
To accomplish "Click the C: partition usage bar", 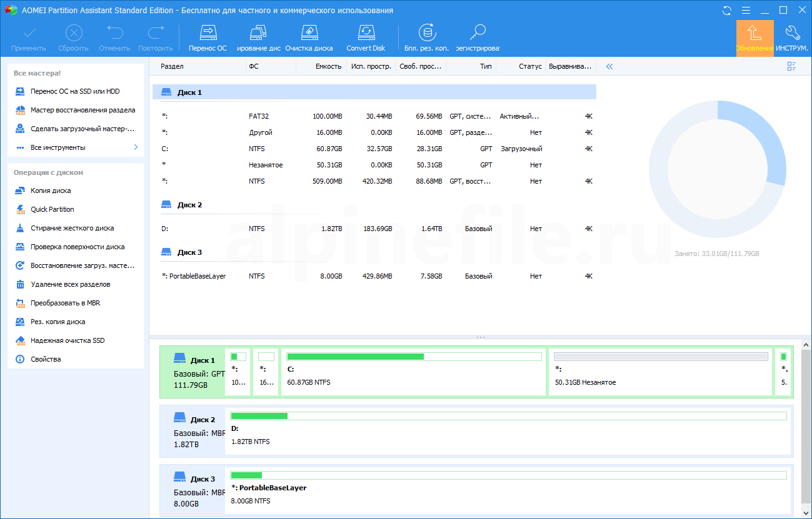I will click(x=414, y=357).
